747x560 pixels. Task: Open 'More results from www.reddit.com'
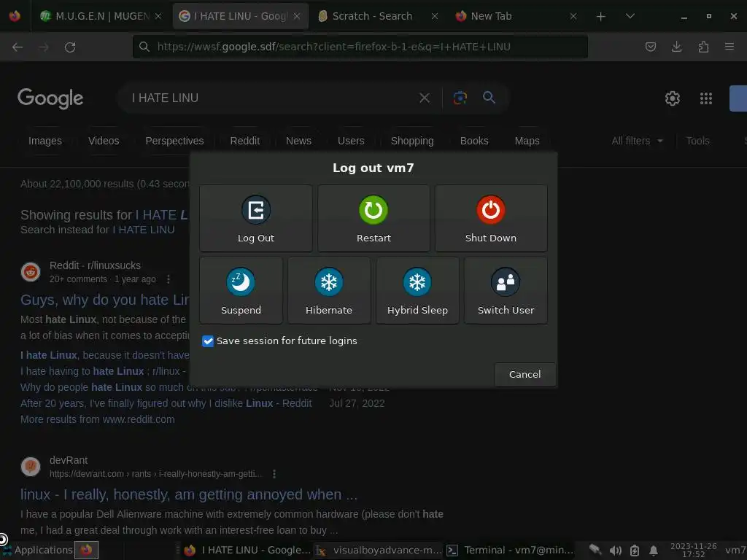tap(97, 419)
